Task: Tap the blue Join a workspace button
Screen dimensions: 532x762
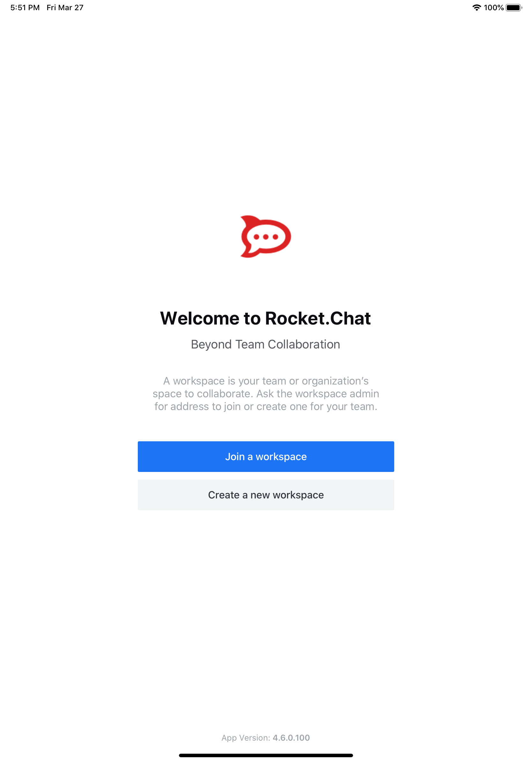Action: pos(266,457)
